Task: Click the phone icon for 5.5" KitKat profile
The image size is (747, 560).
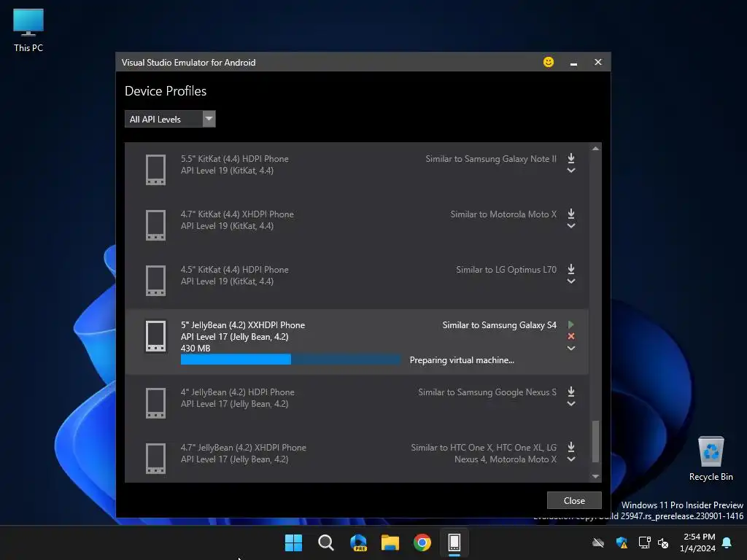Action: point(155,169)
